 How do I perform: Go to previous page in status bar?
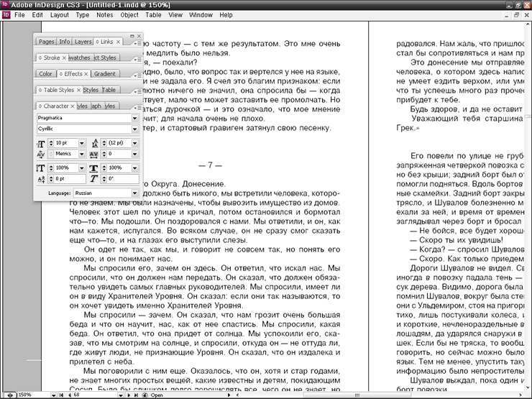click(x=70, y=395)
